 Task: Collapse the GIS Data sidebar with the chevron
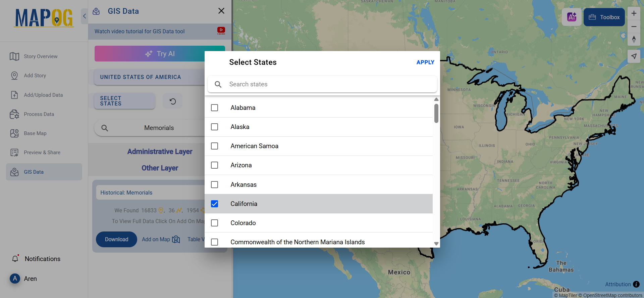pyautogui.click(x=84, y=16)
